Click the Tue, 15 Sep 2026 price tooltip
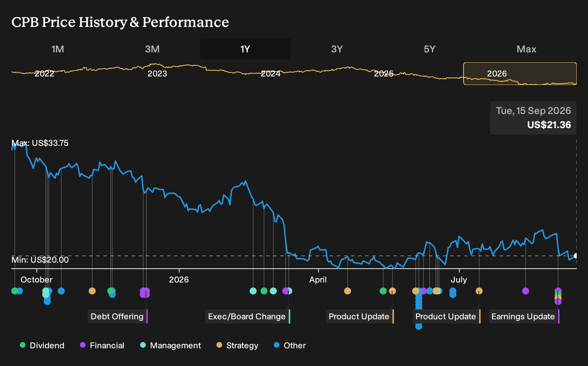This screenshot has height=366, width=588. (x=534, y=118)
